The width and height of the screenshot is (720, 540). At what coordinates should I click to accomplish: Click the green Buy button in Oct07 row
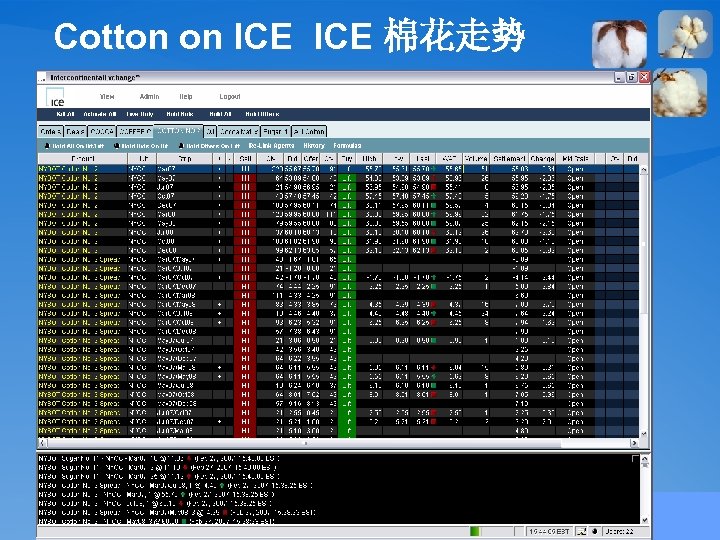point(347,196)
